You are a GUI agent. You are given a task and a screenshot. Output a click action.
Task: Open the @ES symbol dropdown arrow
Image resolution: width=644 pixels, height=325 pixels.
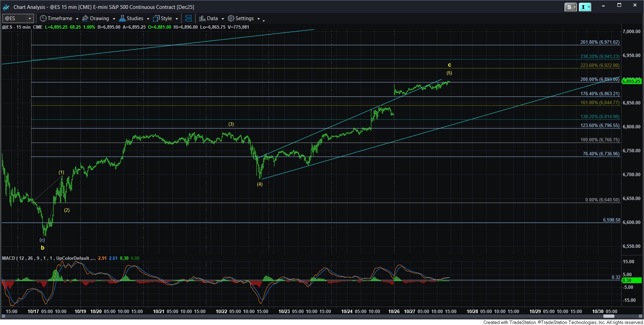coord(30,18)
